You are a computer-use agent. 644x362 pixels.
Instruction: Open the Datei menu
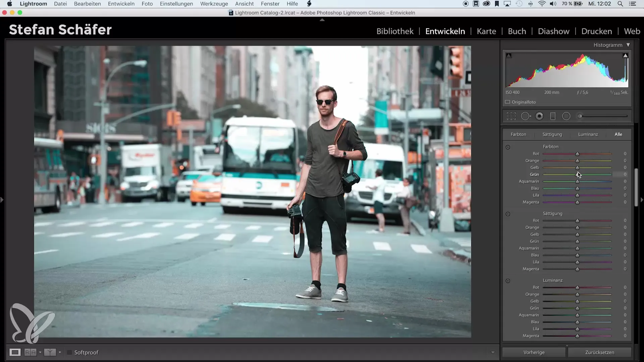click(60, 4)
